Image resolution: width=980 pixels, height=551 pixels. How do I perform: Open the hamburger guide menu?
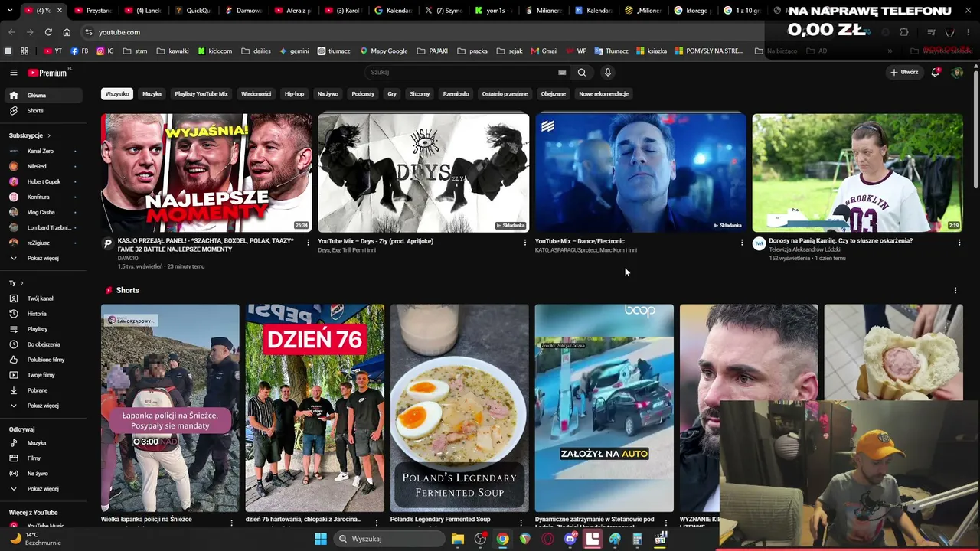tap(13, 73)
